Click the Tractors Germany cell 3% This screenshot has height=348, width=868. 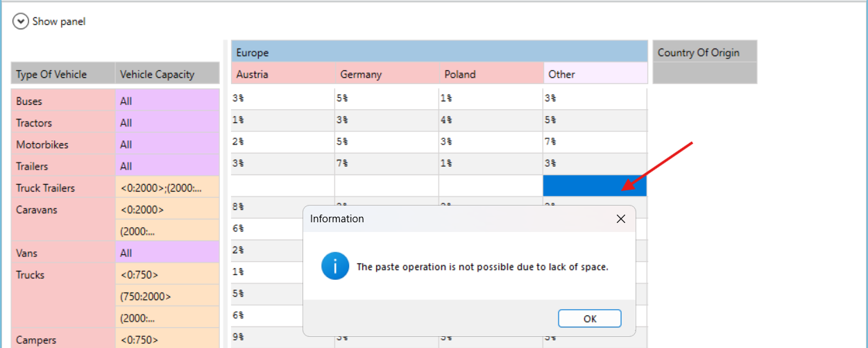click(x=386, y=120)
